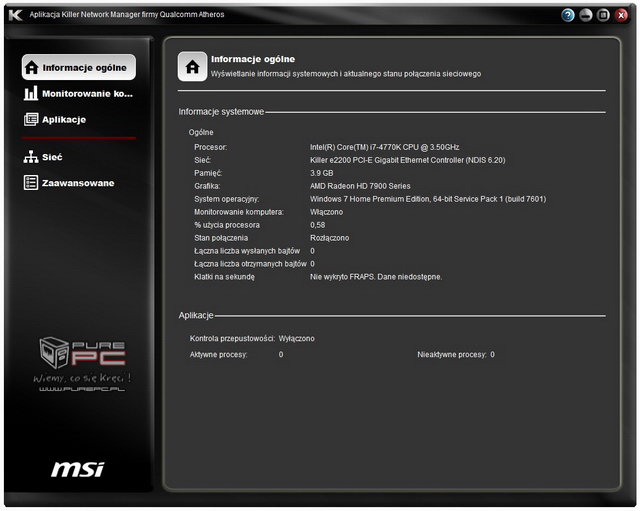Click the Rozłączono connection status

pos(329,238)
